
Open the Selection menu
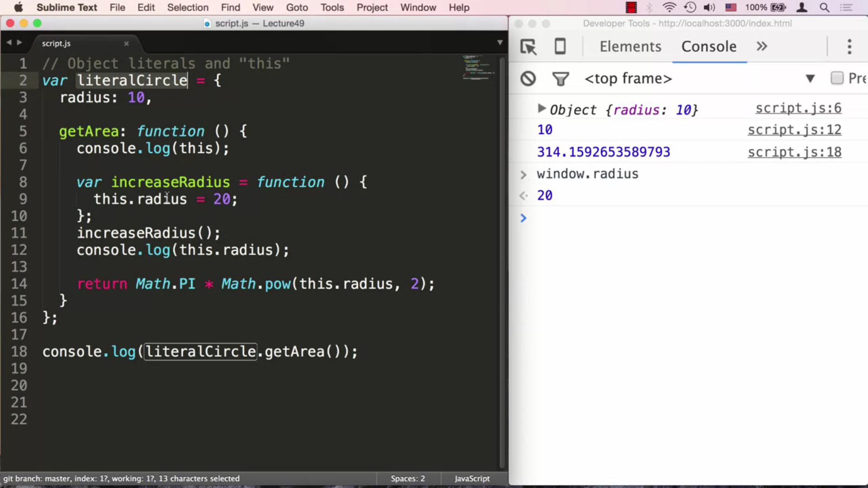coord(188,8)
